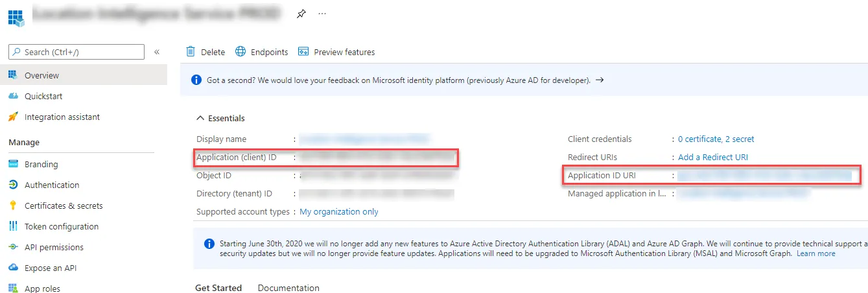Click the 'Supported account types' label
This screenshot has height=293, width=868.
(243, 211)
